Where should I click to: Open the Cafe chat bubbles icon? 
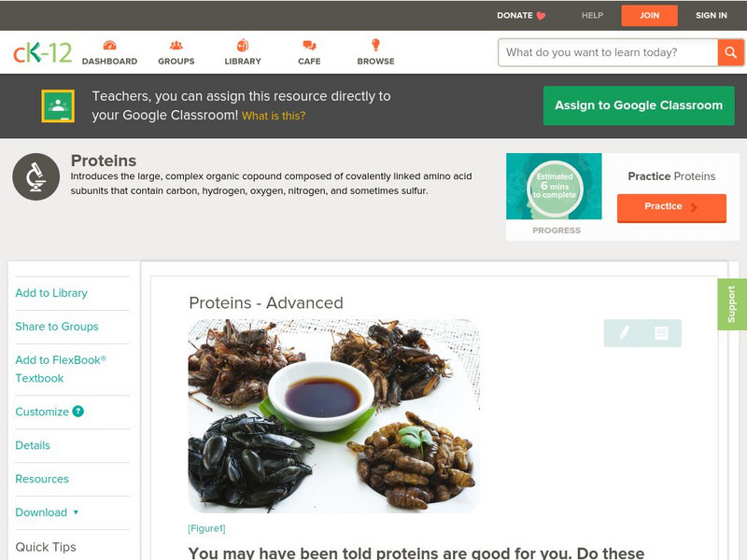[x=309, y=45]
